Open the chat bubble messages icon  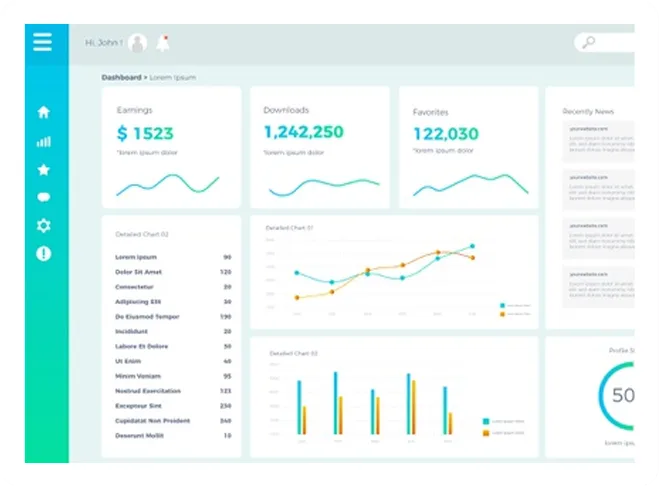pos(44,197)
